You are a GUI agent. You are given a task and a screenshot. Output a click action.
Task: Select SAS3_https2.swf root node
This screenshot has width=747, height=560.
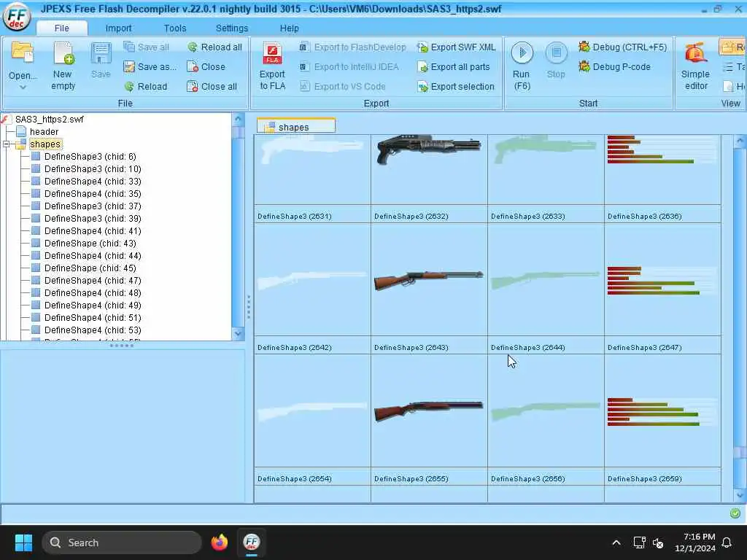[49, 119]
